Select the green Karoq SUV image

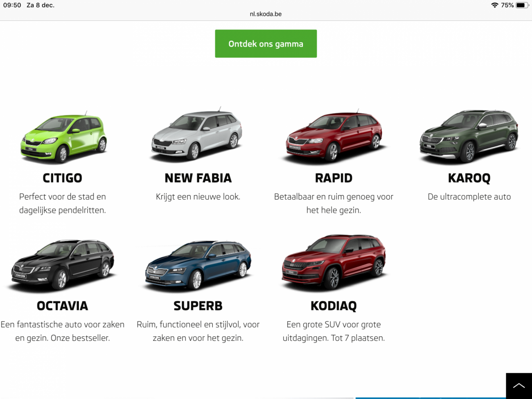(469, 136)
